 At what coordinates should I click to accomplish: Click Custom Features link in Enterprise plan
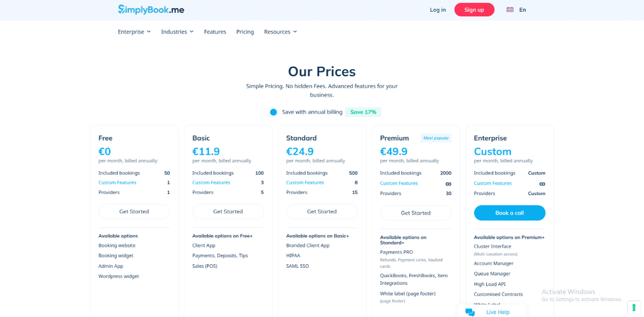click(493, 183)
